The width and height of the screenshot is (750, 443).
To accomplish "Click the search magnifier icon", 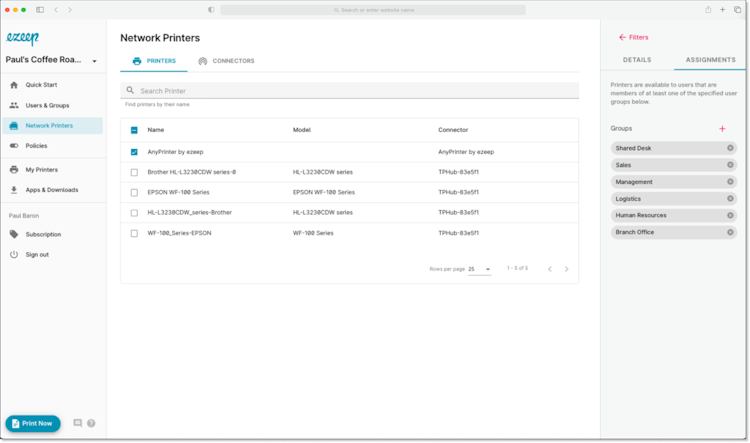I will point(130,90).
